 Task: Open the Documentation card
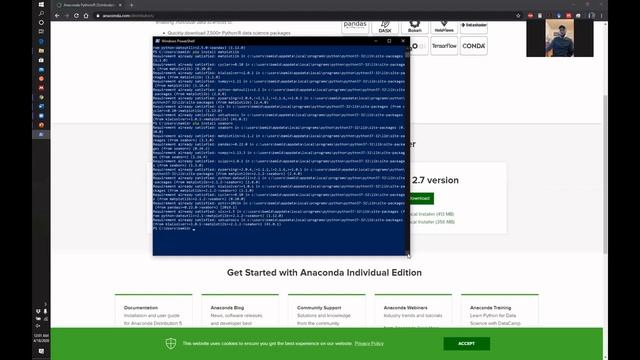coord(153,311)
